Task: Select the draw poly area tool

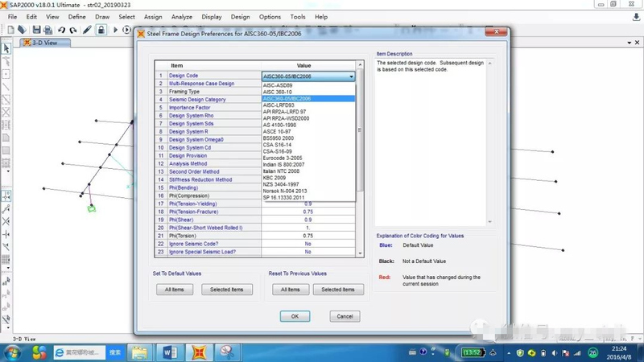Action: 6,138
